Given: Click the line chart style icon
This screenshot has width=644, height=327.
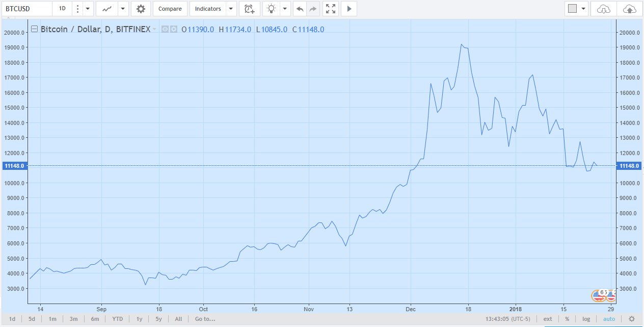Looking at the screenshot, I should pos(107,9).
